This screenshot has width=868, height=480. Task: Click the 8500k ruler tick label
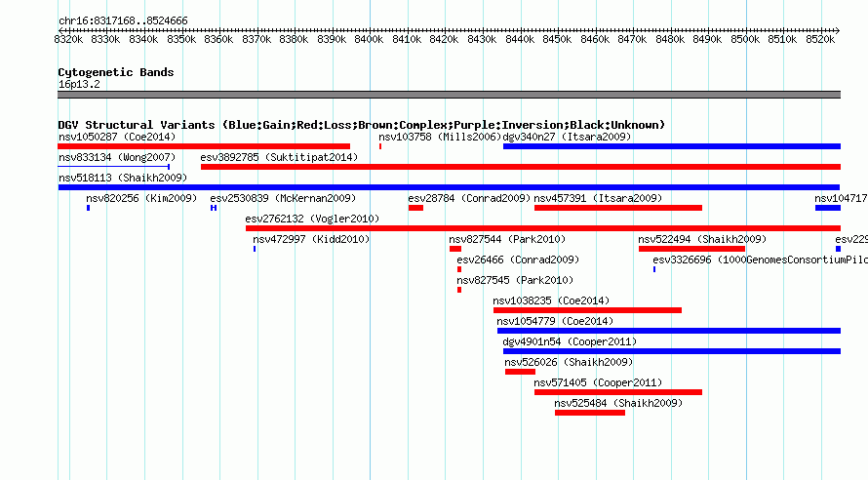[x=744, y=39]
